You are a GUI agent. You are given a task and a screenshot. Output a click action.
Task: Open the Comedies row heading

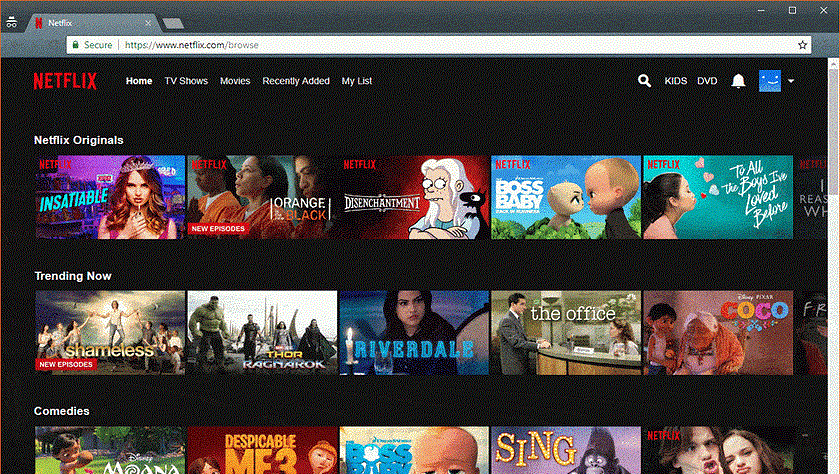pos(62,411)
